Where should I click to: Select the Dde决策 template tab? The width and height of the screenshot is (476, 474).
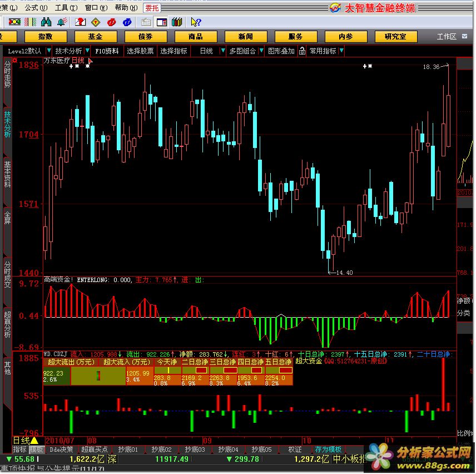click(x=62, y=450)
